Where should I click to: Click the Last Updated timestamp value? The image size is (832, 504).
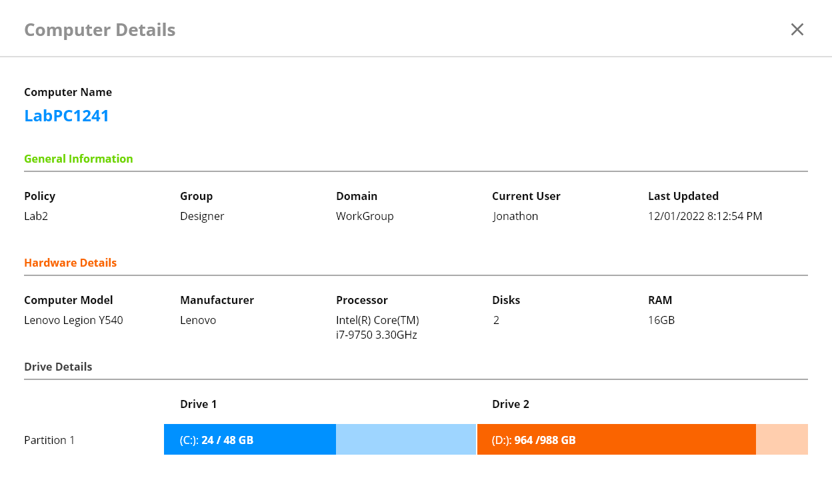[705, 216]
